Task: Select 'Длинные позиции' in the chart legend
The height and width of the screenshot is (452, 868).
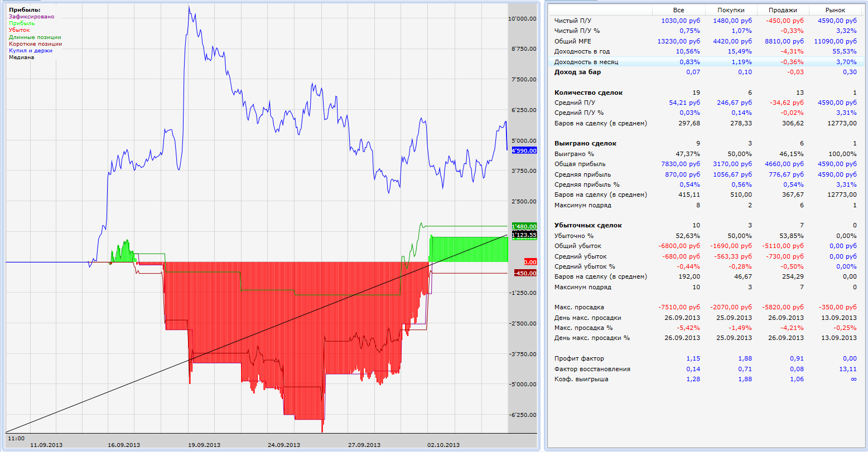Action: click(x=35, y=37)
